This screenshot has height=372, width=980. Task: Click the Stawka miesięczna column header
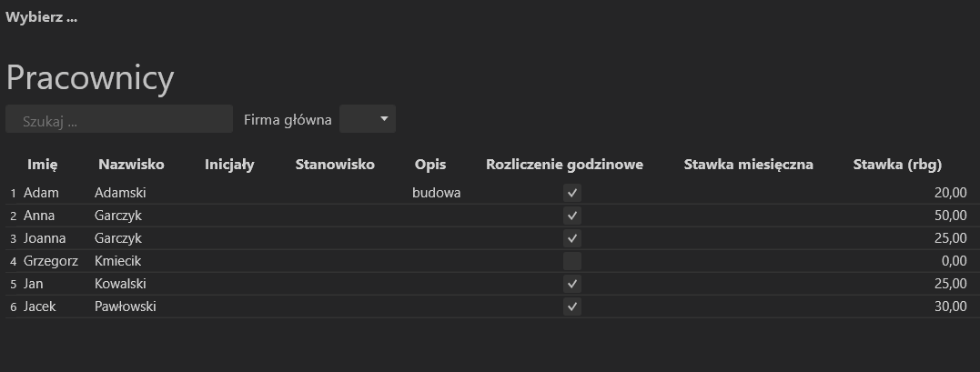coord(749,165)
